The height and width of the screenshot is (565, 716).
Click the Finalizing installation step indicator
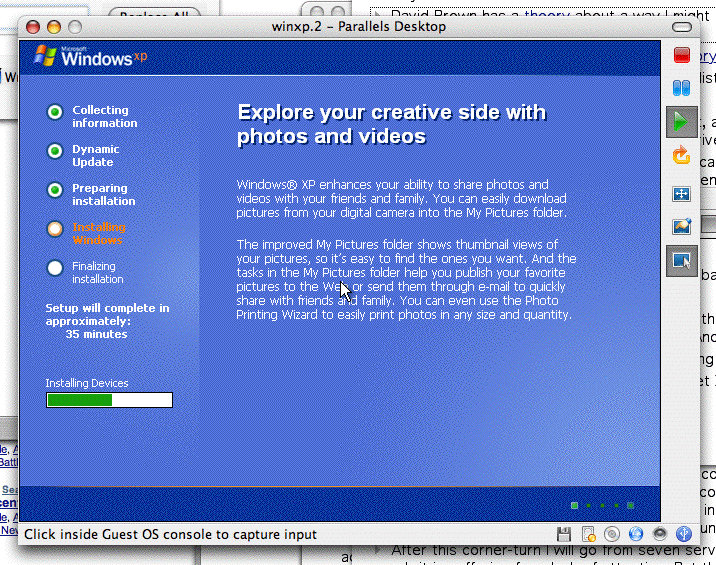pos(55,268)
